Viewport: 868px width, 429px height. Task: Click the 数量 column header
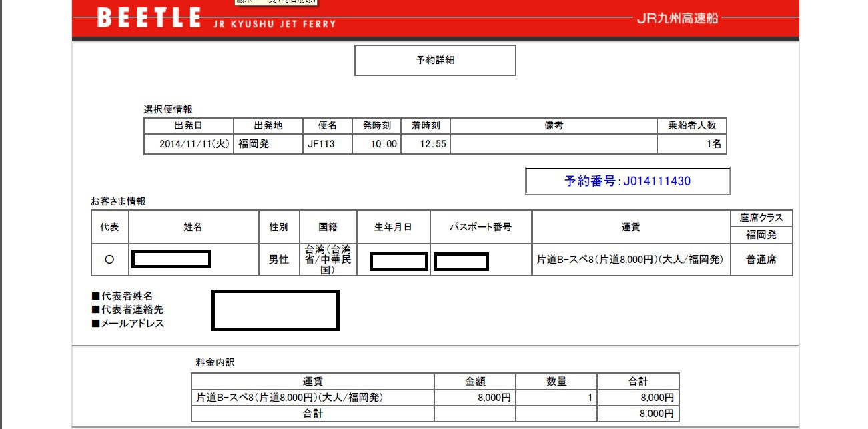click(556, 382)
